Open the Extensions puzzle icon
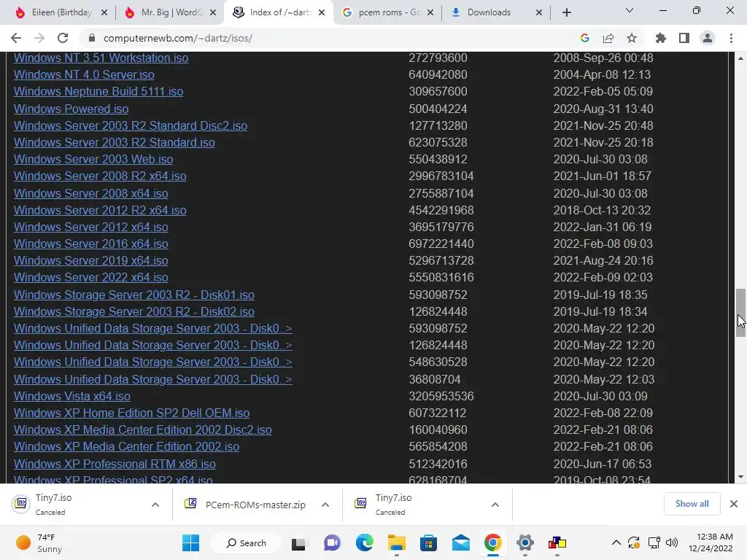This screenshot has width=747, height=560. click(661, 38)
